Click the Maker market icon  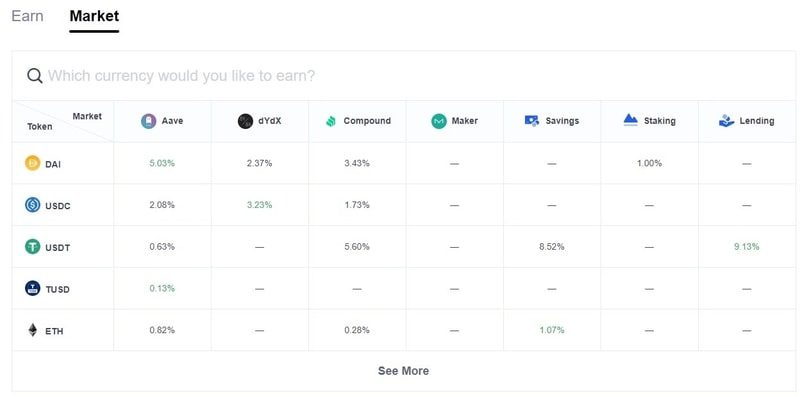(439, 121)
